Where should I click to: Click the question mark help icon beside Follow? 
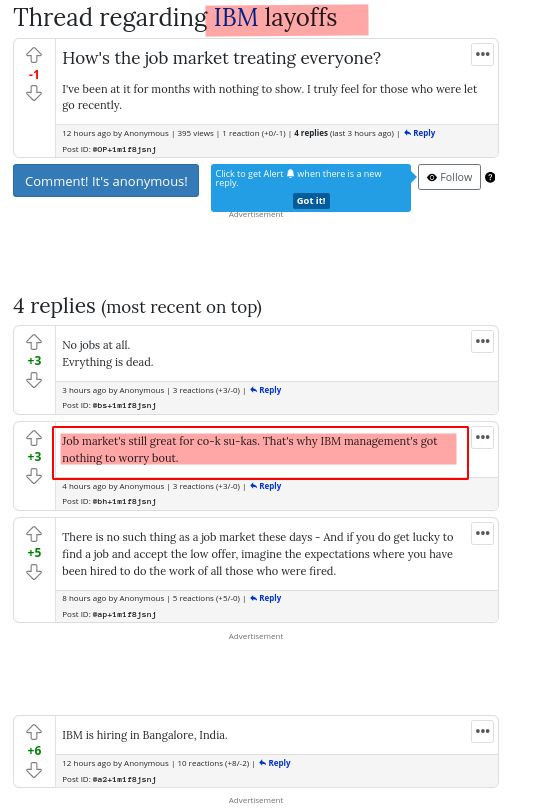point(490,177)
